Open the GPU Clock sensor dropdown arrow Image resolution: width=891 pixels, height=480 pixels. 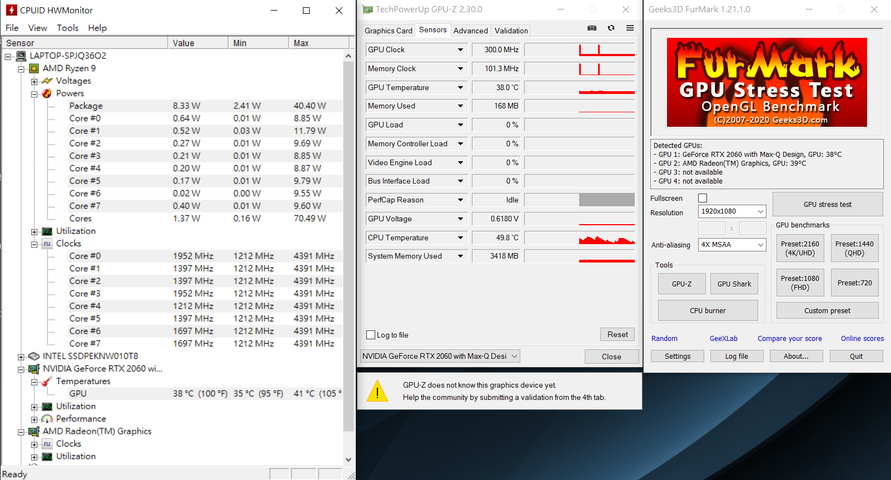[x=460, y=50]
